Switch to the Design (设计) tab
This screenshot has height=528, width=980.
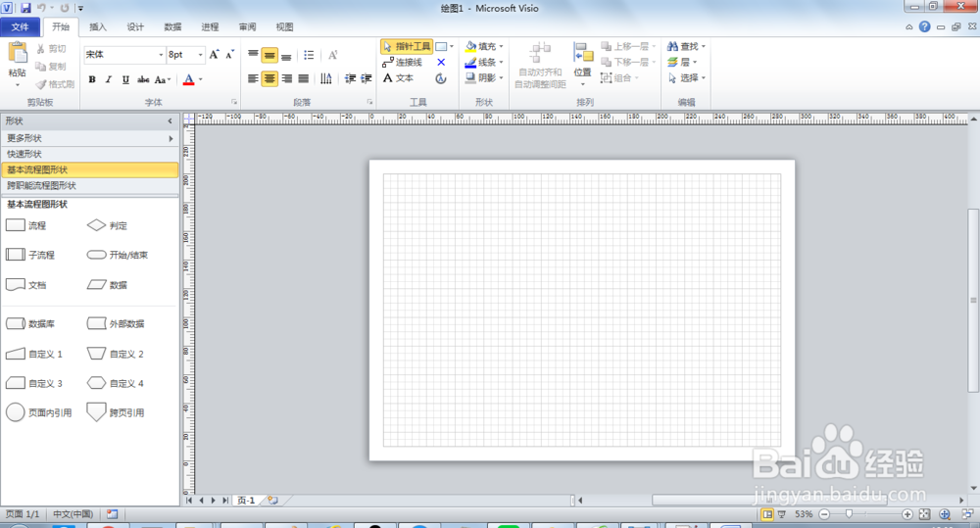coord(135,26)
